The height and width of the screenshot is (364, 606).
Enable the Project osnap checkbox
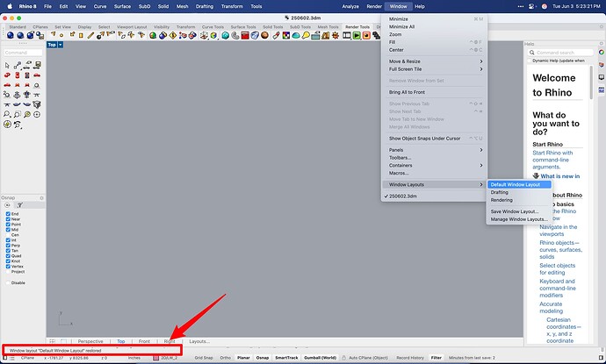8,272
